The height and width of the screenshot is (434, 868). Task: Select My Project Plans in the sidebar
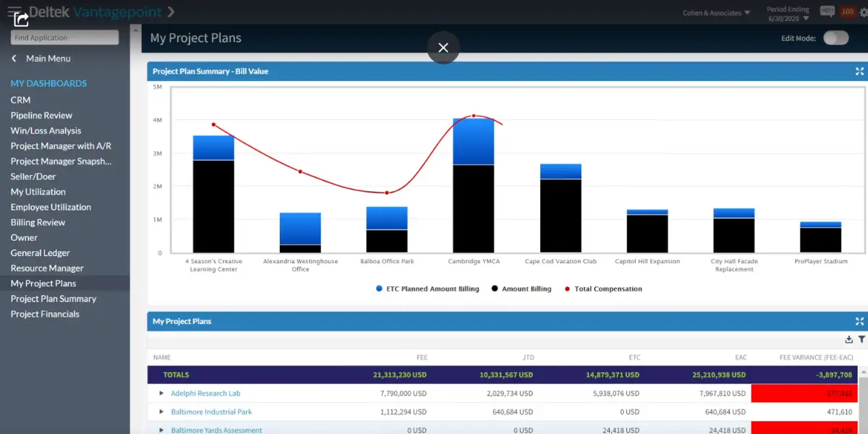(x=43, y=284)
